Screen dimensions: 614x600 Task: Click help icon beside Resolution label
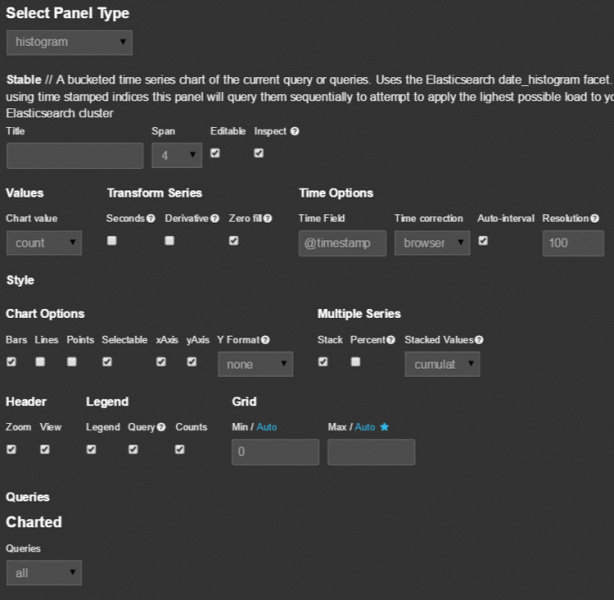click(595, 218)
